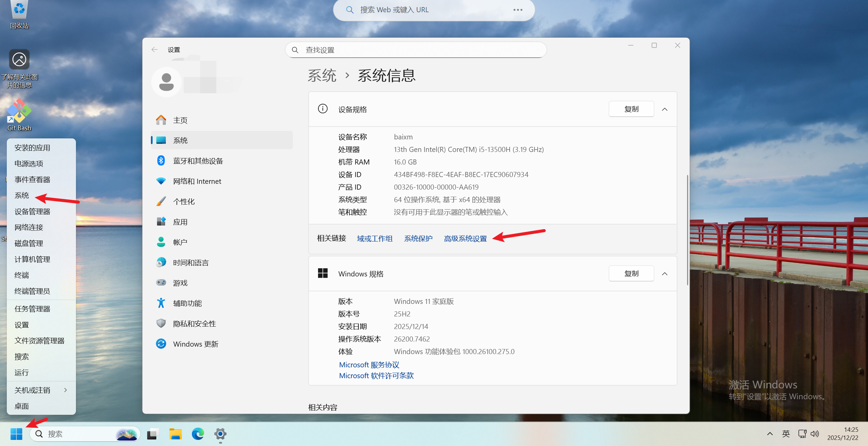The width and height of the screenshot is (868, 446).
Task: Click the volume icon in the system tray
Action: (x=814, y=434)
